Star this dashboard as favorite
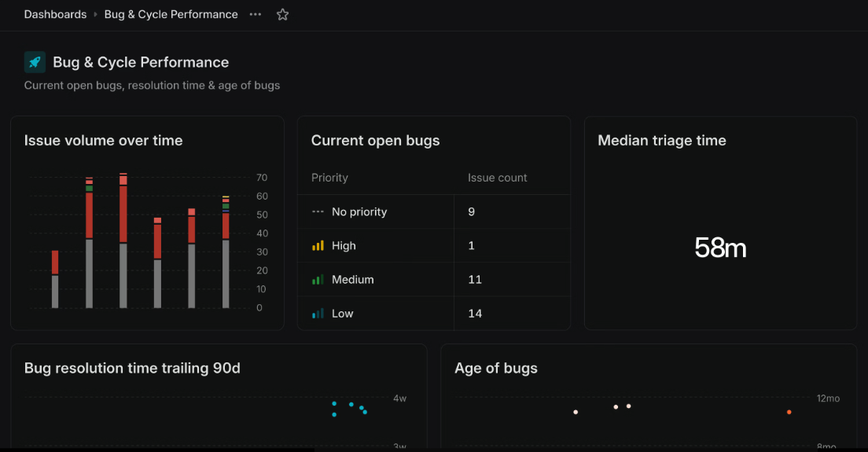Viewport: 868px width, 452px height. pos(282,14)
